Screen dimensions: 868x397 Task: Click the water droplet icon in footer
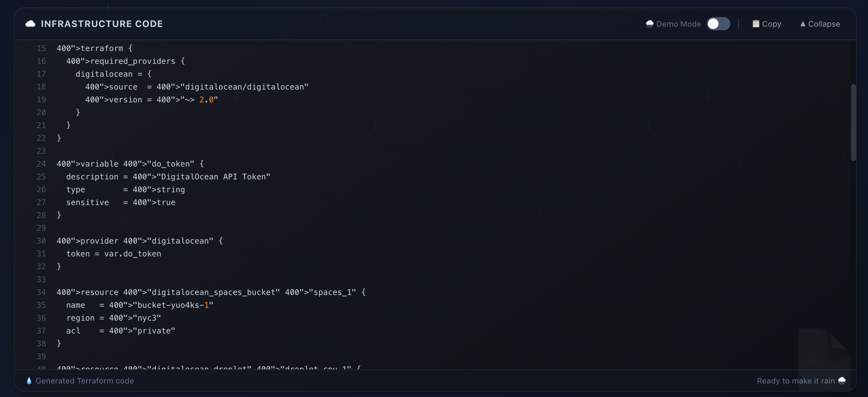[x=29, y=381]
